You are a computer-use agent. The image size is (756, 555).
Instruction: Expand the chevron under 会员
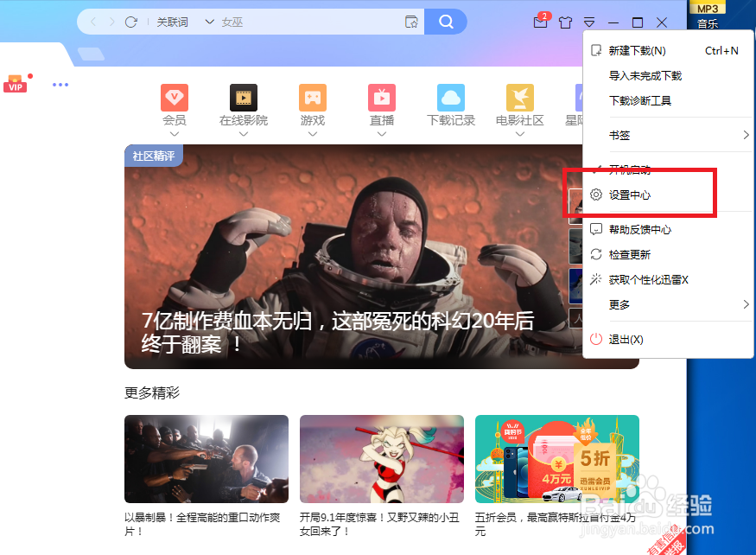tap(175, 134)
